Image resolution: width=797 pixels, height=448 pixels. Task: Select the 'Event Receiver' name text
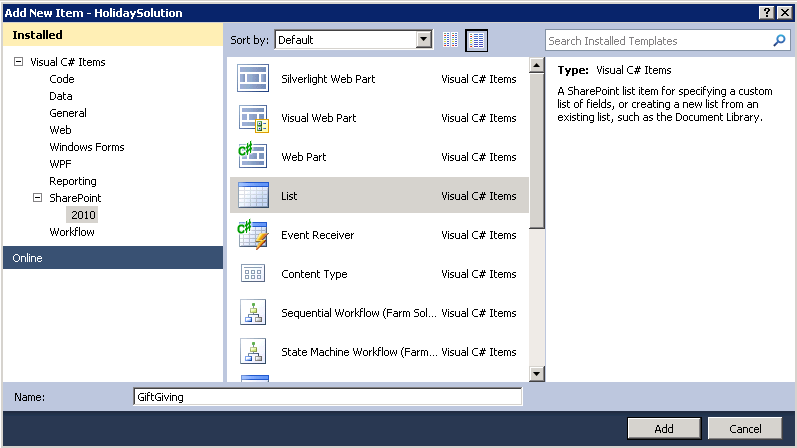318,235
